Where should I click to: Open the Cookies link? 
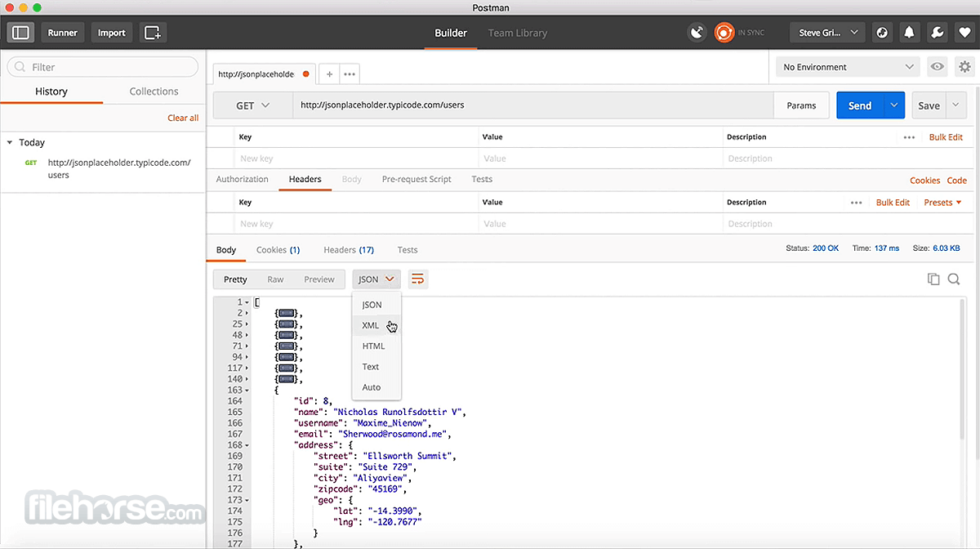pos(925,181)
